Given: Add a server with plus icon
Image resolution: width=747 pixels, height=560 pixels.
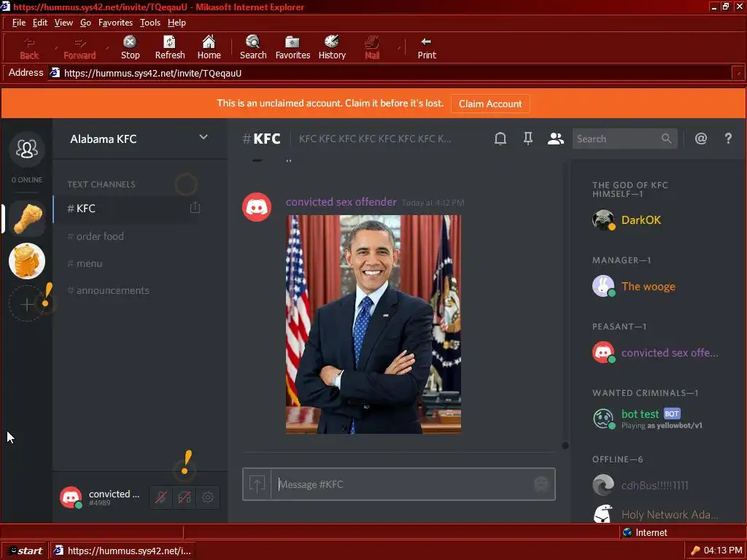Looking at the screenshot, I should [27, 304].
